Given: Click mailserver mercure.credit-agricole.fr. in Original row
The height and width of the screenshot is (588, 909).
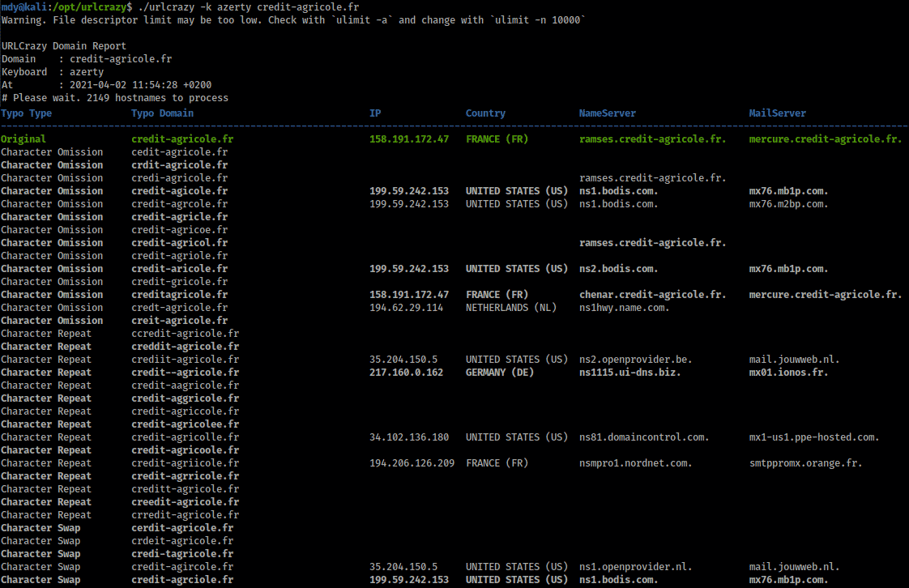Looking at the screenshot, I should click(x=826, y=139).
